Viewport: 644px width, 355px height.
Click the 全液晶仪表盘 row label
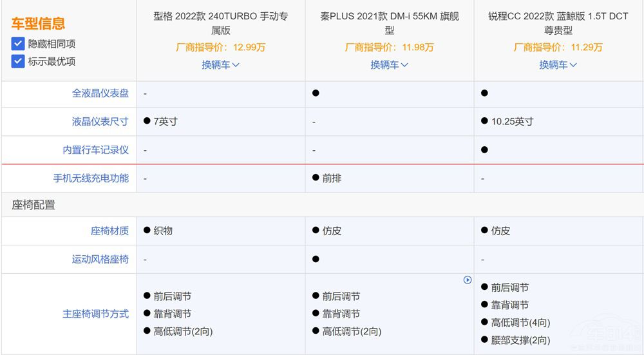[100, 93]
